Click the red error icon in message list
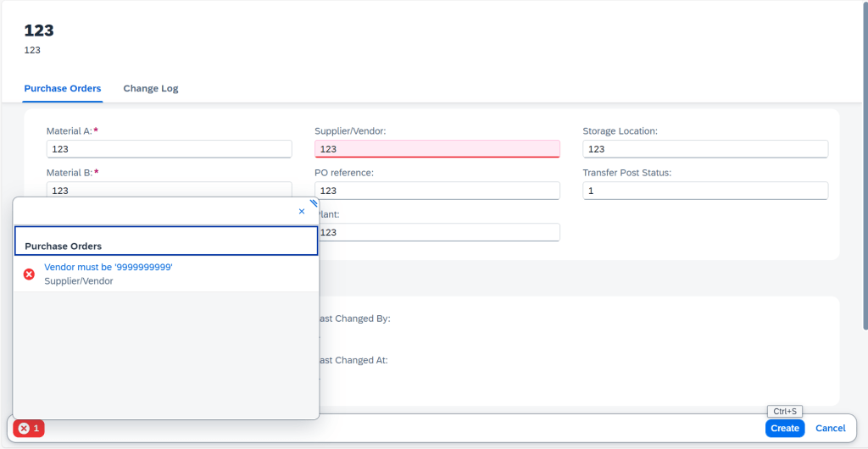 coord(29,274)
